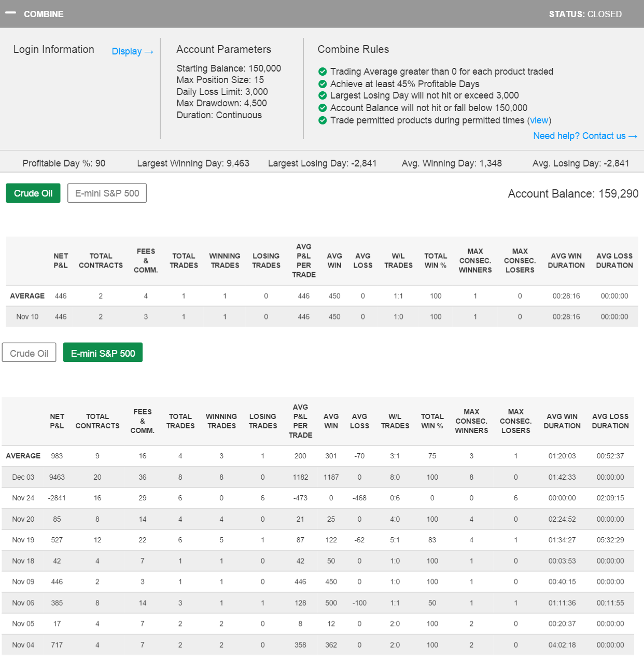Select the Nov 19 row in E-mini table

23,540
